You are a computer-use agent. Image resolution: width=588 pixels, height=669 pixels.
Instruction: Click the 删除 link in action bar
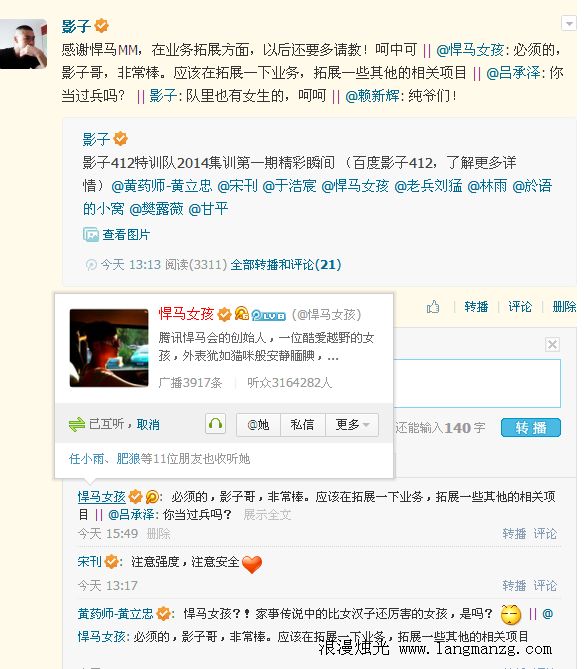pos(564,306)
